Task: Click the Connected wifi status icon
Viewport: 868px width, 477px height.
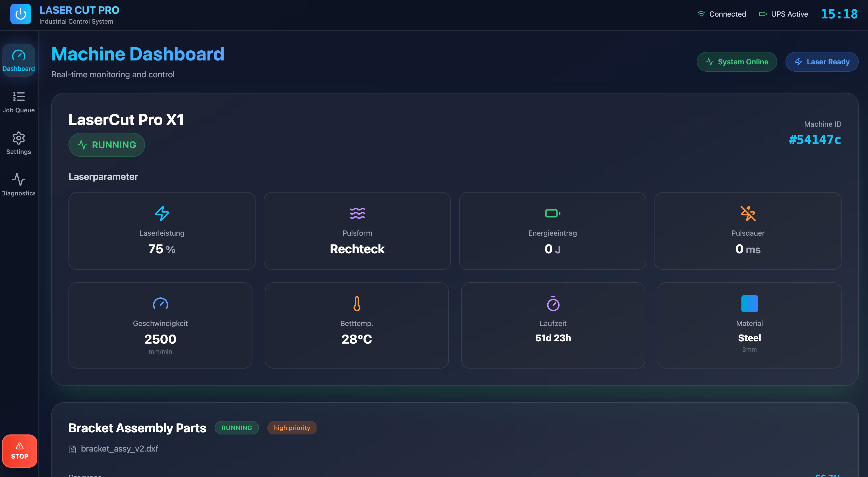Action: 701,14
